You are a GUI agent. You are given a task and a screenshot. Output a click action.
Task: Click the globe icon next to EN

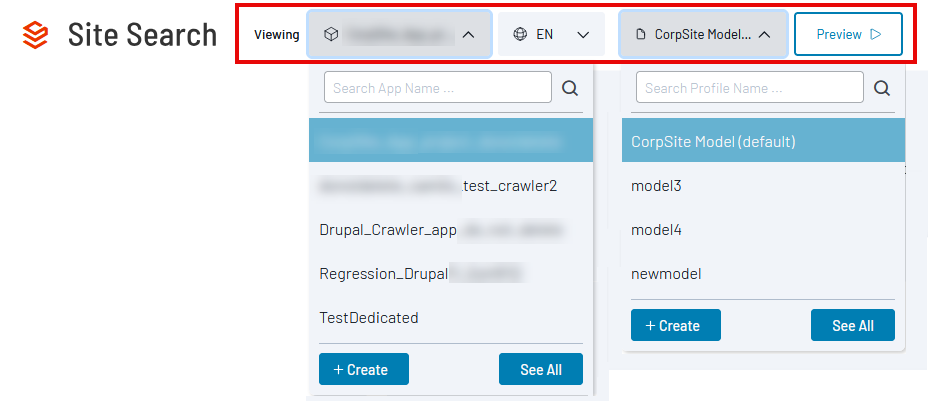coord(520,34)
